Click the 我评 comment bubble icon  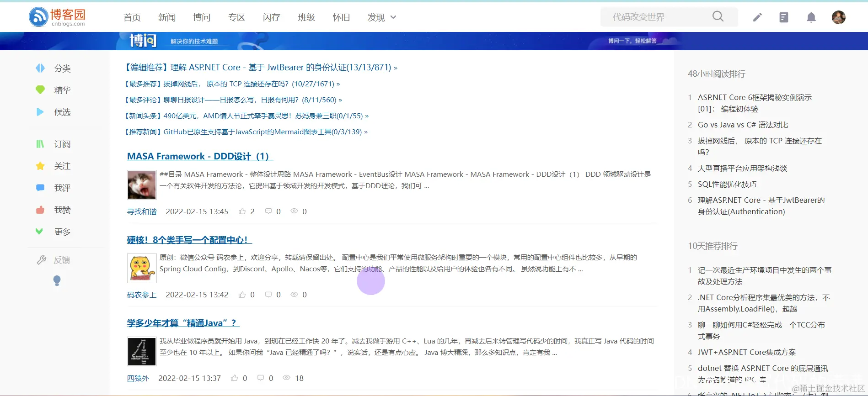pos(40,188)
